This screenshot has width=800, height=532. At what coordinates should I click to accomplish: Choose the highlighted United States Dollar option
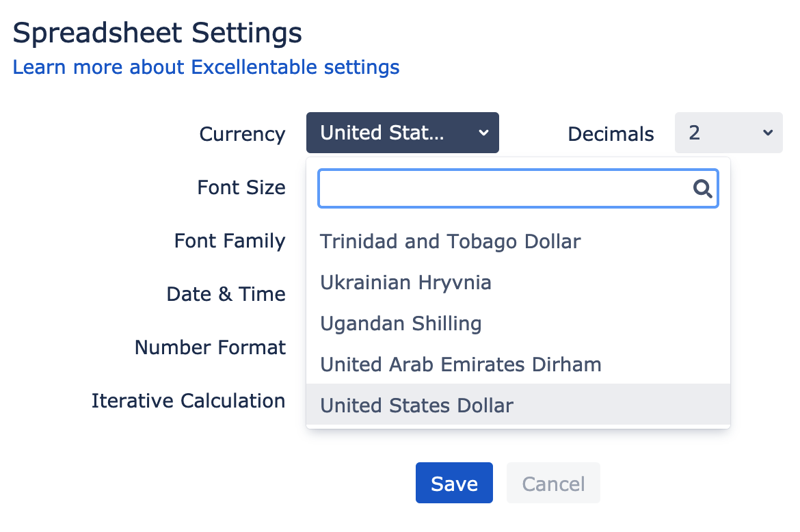518,405
